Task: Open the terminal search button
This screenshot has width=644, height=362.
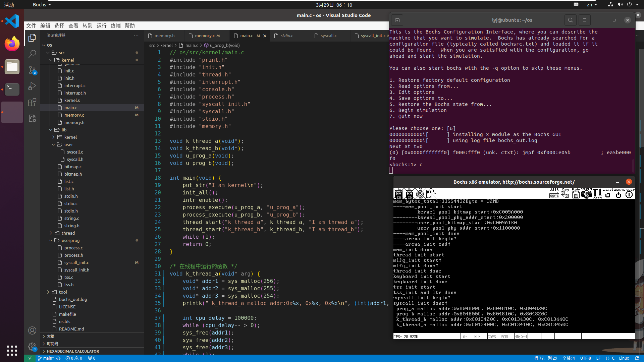Action: click(570, 20)
